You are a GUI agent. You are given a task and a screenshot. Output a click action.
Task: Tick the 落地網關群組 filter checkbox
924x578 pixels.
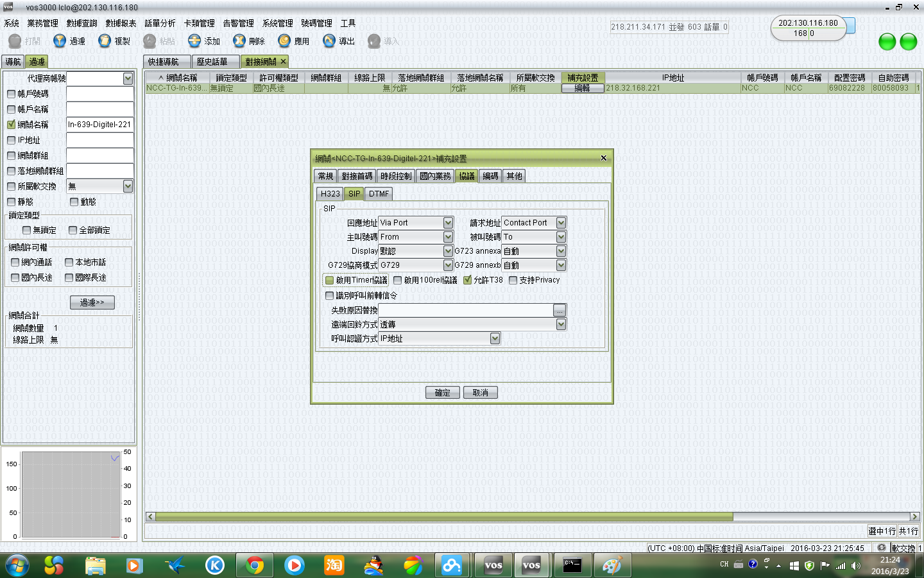click(11, 171)
